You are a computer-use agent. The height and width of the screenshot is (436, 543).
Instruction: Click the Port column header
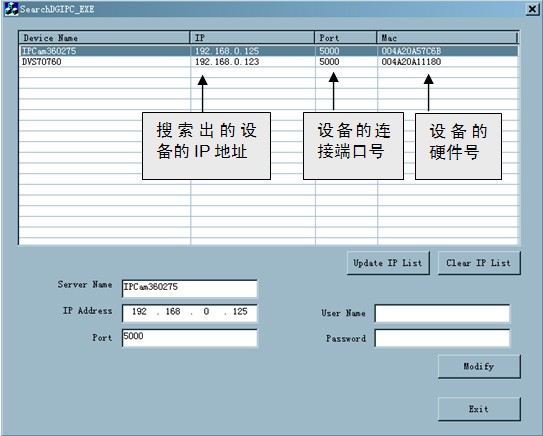(x=346, y=38)
